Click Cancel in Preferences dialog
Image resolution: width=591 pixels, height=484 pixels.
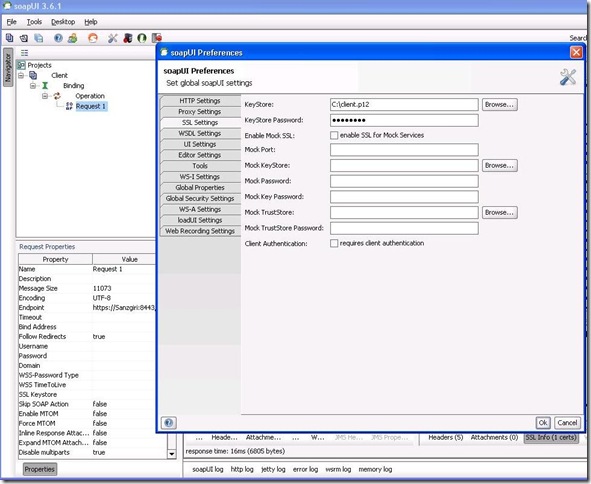click(567, 423)
